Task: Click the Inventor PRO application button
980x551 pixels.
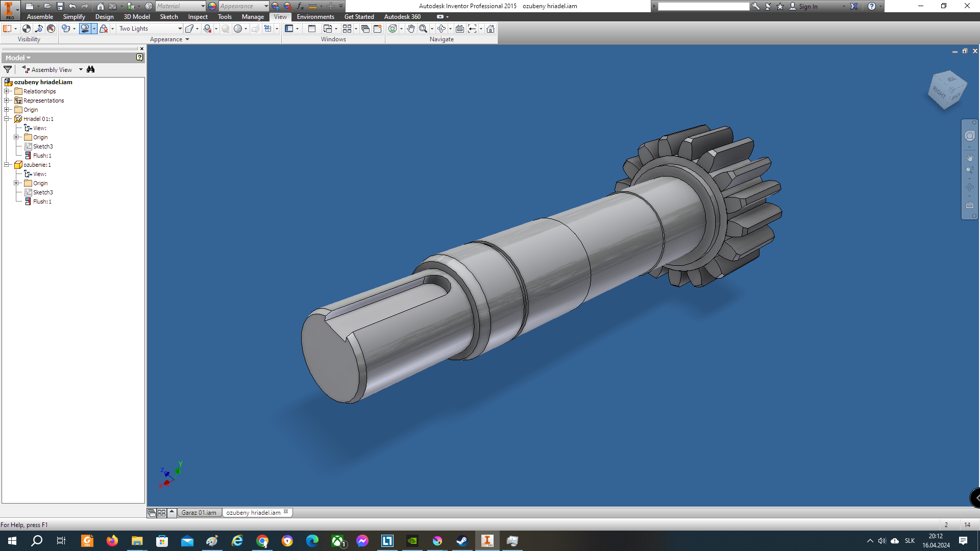Action: pyautogui.click(x=9, y=10)
